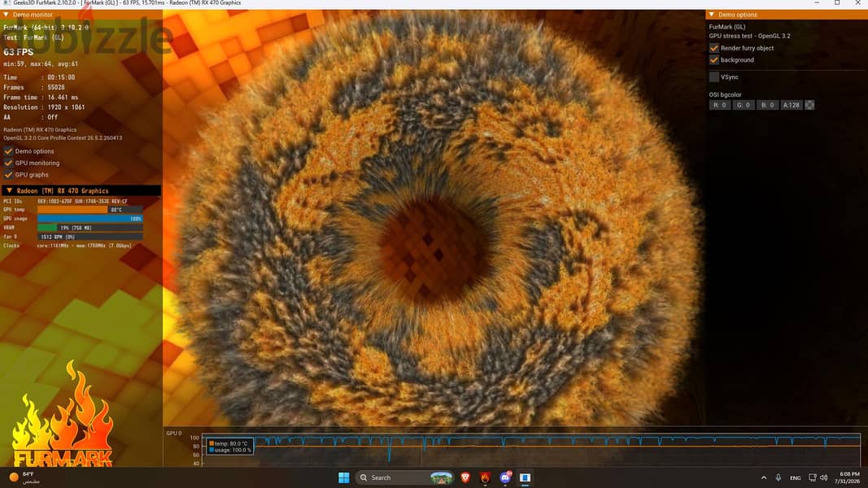
Task: Uncheck GPU monitoring checkbox
Action: 8,163
